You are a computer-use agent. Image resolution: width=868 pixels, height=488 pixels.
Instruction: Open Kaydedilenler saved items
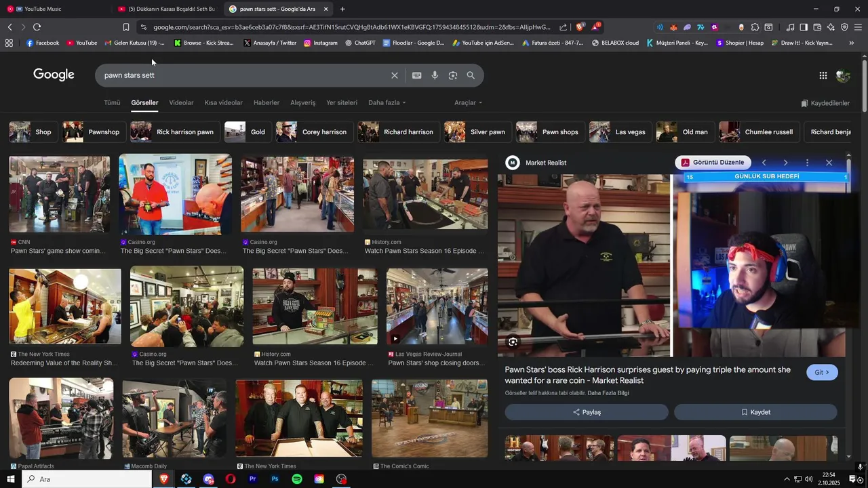click(x=825, y=103)
